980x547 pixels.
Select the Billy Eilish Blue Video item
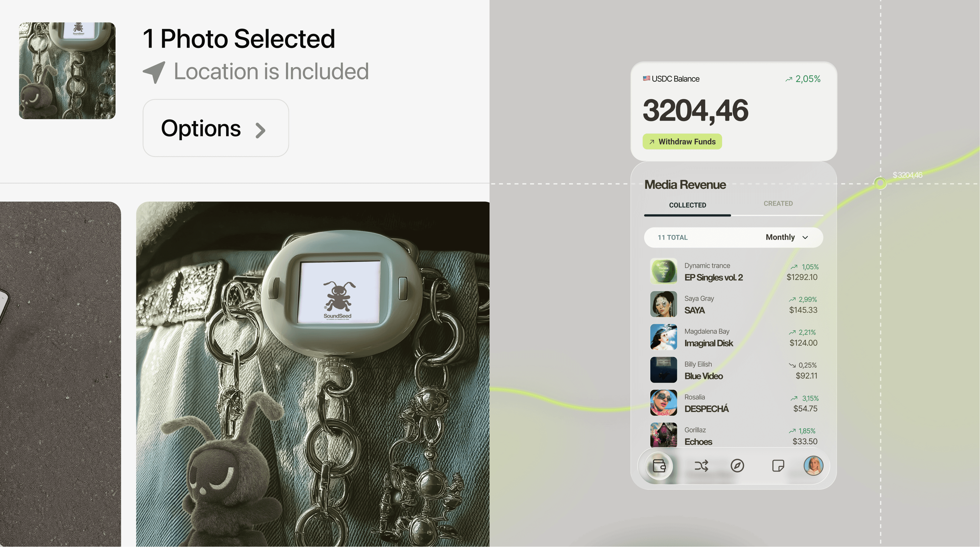(734, 370)
